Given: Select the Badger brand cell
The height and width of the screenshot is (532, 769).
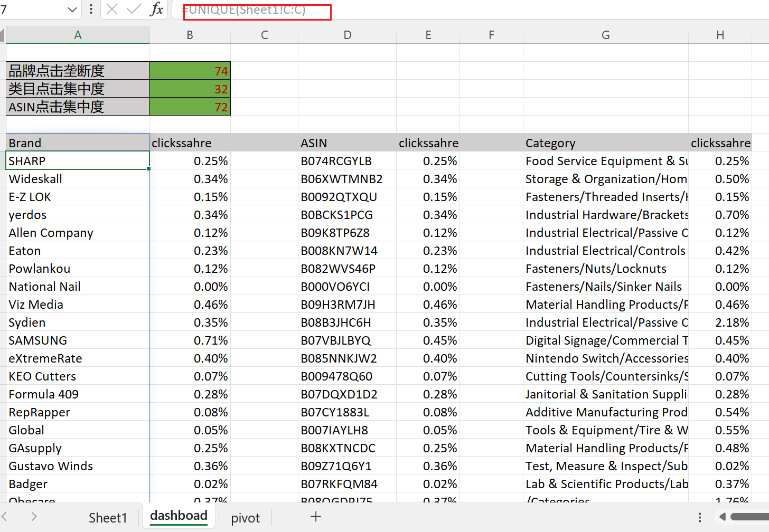Looking at the screenshot, I should 78,483.
